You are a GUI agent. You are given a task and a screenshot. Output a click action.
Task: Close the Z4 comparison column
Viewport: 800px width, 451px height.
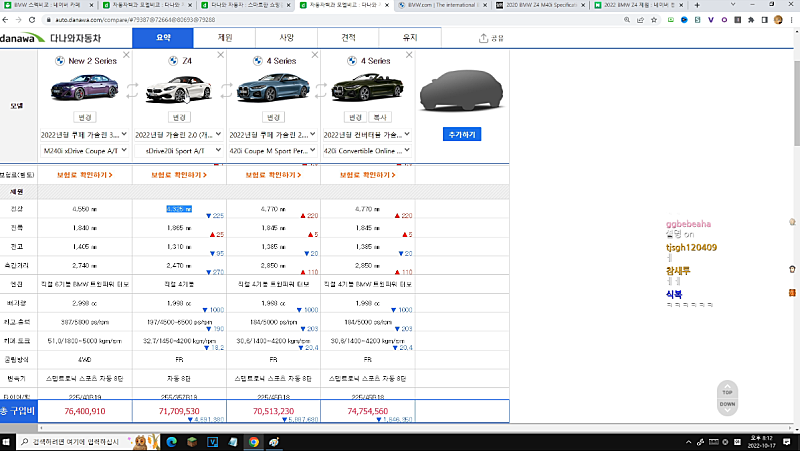220,56
